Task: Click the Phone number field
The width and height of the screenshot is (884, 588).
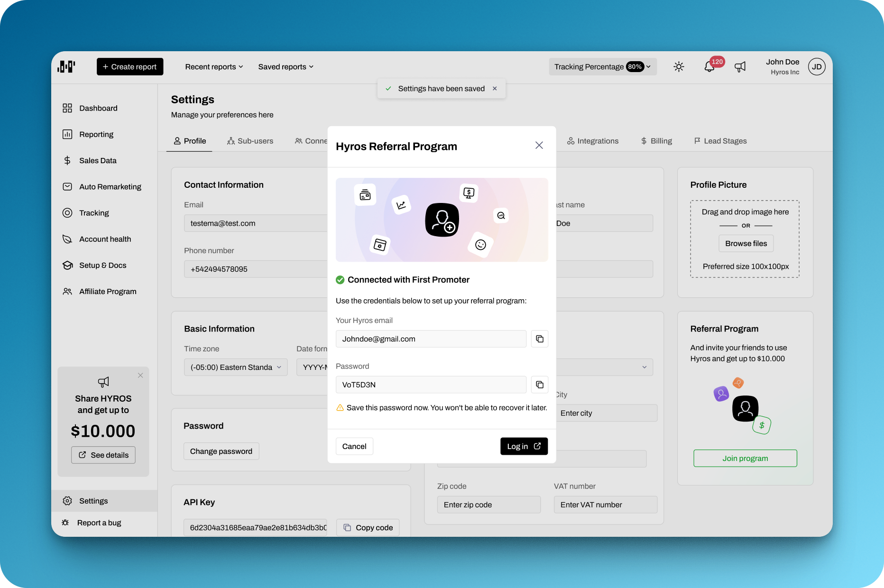Action: coord(256,269)
